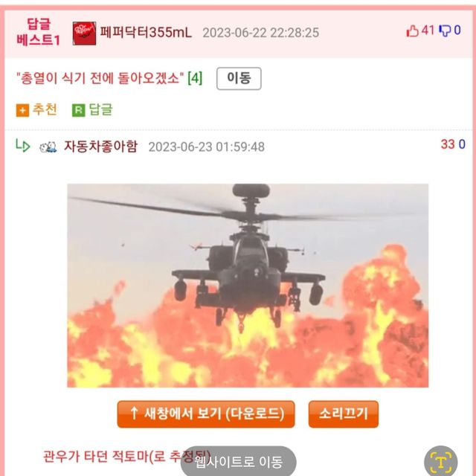Click the 자동차좋아함 user avatar icon
The width and height of the screenshot is (476, 476).
48,147
